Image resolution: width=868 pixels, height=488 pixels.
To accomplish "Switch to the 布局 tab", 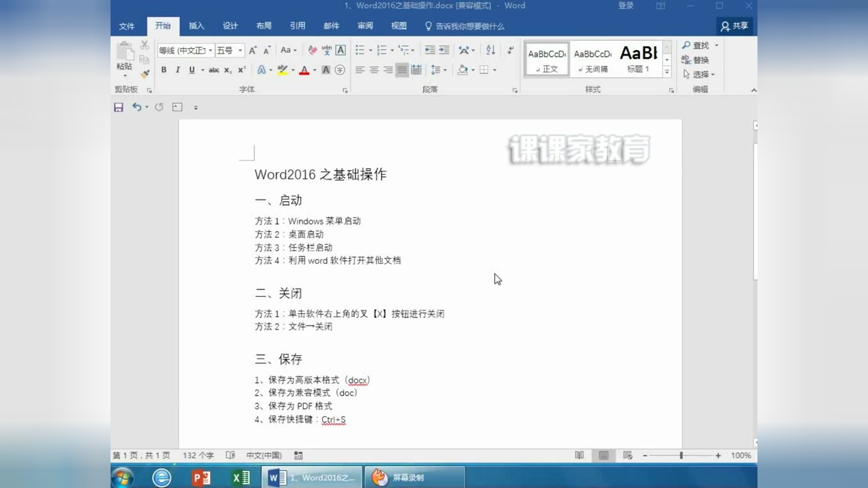I will tap(264, 26).
